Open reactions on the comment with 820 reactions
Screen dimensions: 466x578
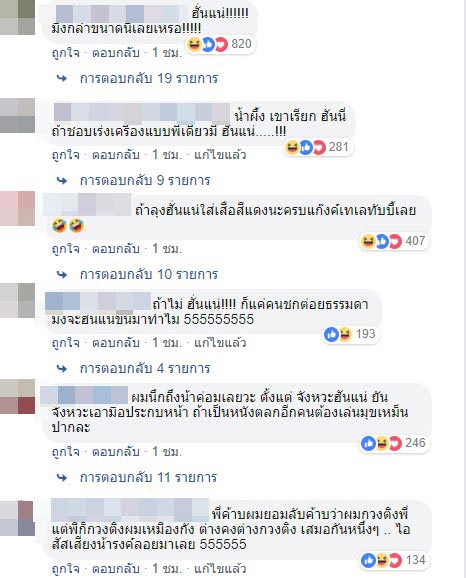220,45
